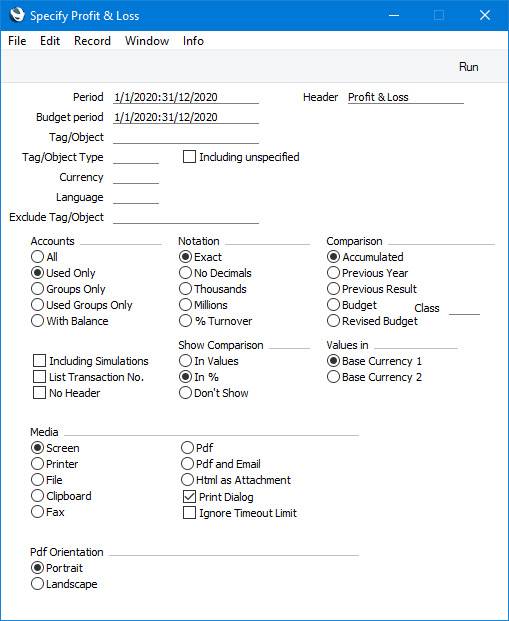The width and height of the screenshot is (509, 621).
Task: Click the Currency field
Action: pyautogui.click(x=136, y=177)
